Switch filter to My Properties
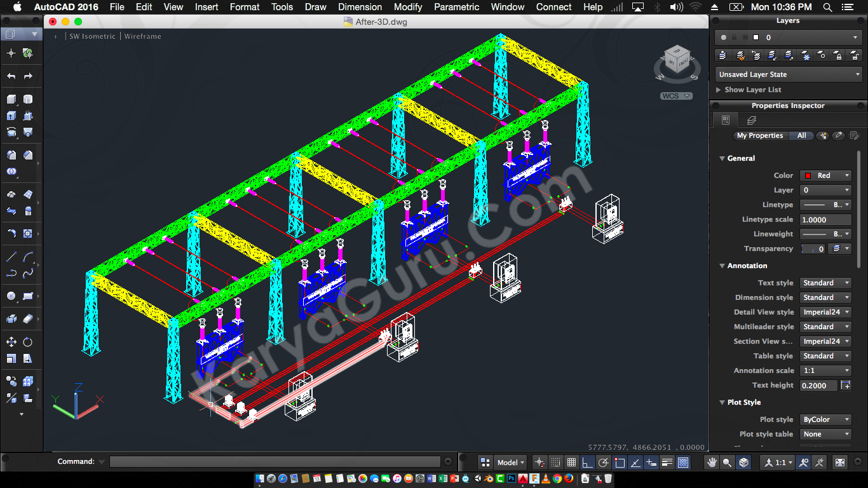This screenshot has width=868, height=488. pyautogui.click(x=760, y=135)
